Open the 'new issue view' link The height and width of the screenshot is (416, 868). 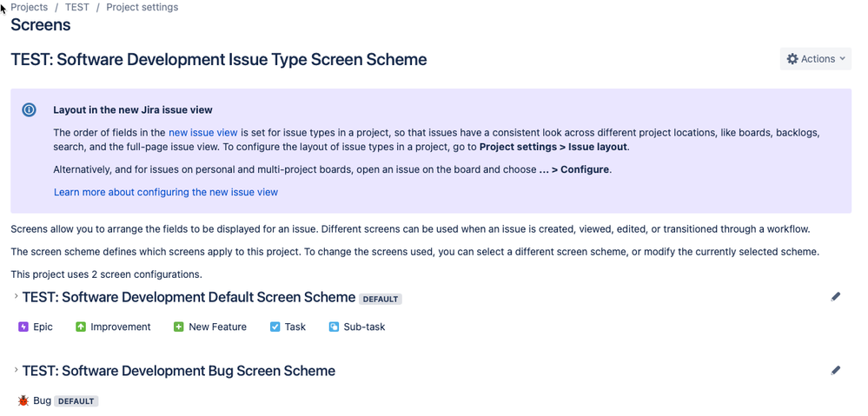tap(203, 132)
